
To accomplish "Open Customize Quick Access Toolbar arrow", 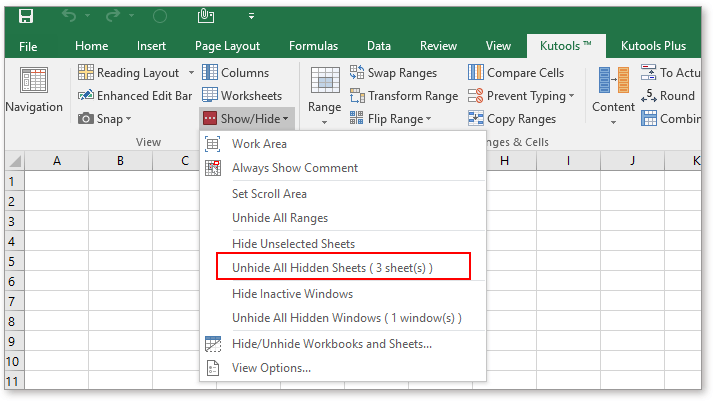I will point(251,16).
